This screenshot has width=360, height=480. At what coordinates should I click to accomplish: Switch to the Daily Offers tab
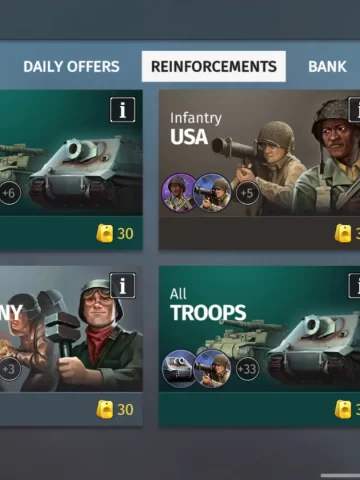(71, 66)
